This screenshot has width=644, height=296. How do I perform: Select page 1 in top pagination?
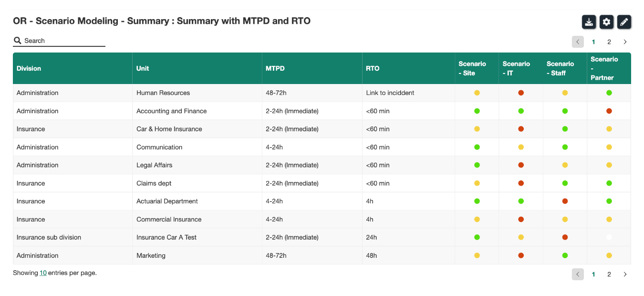click(x=593, y=42)
